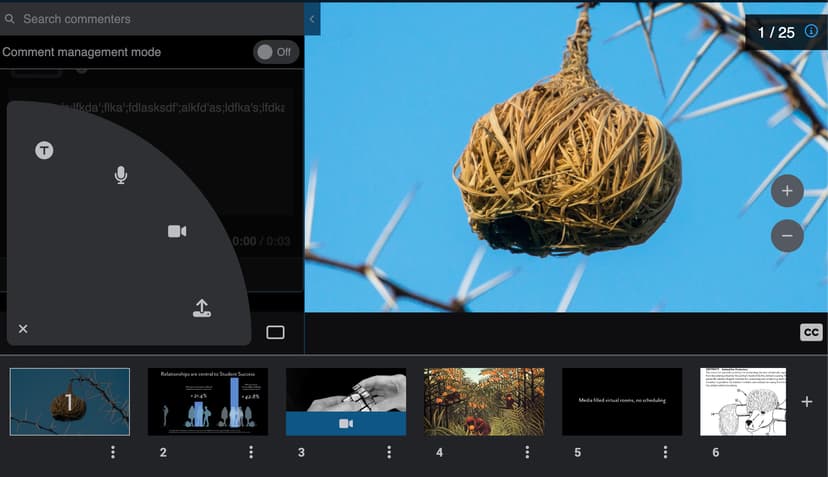Click the 1 / 25 slide counter

776,32
